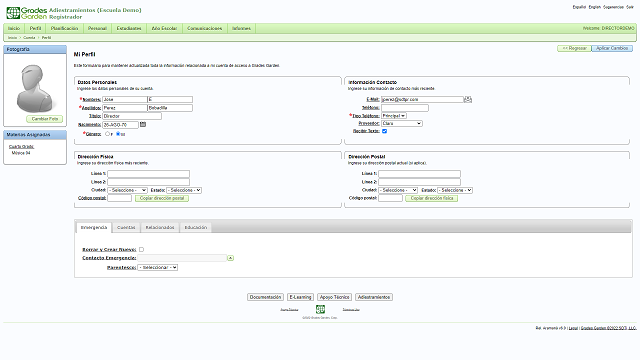Open Estado dropdown in Dirección Física

pos(184,190)
